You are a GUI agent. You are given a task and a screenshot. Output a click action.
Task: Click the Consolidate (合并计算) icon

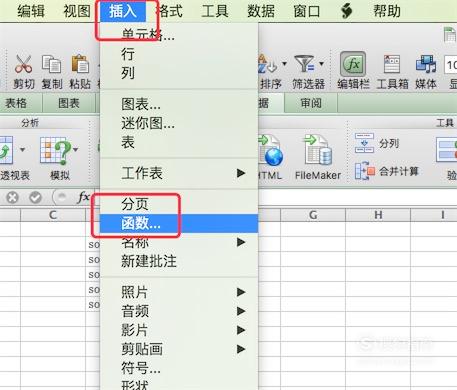click(365, 171)
